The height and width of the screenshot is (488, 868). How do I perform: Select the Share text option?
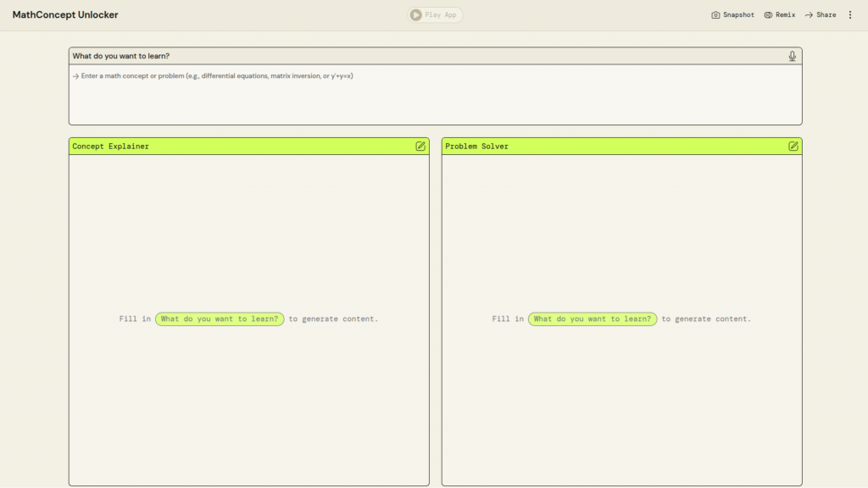click(x=826, y=15)
